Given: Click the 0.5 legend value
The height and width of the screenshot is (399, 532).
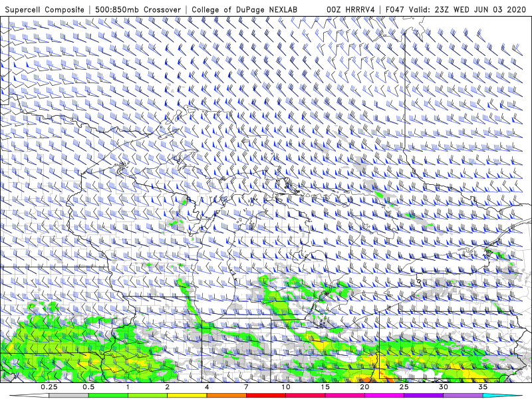Looking at the screenshot, I should [x=88, y=387].
